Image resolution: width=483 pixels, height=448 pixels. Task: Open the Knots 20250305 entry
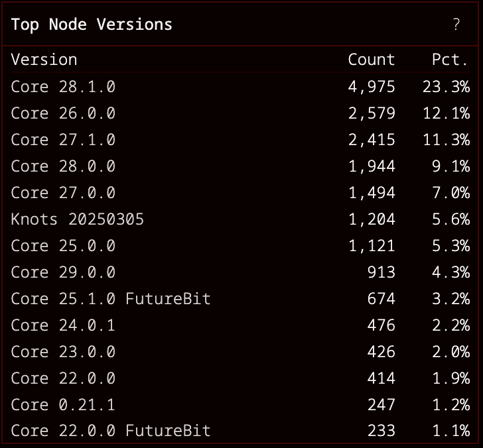(77, 219)
